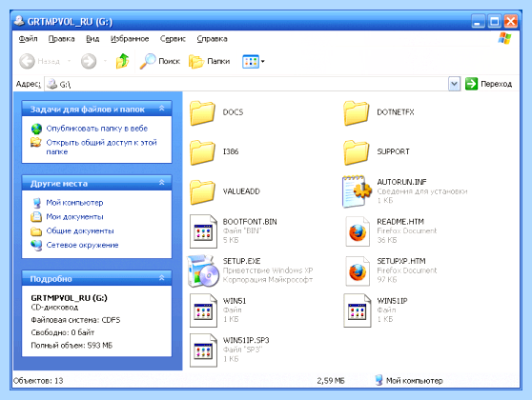Click the Back navigation button

39,61
